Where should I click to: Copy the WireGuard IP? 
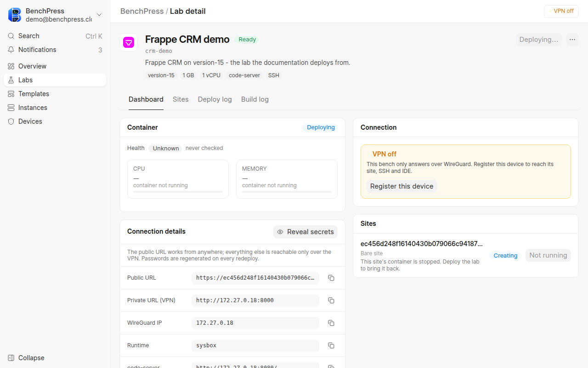(331, 323)
